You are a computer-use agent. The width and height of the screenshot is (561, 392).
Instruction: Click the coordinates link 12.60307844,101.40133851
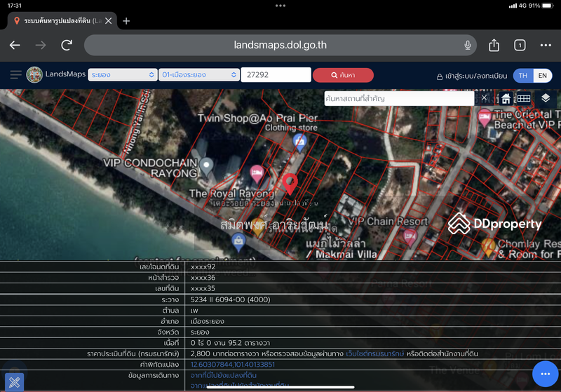[233, 365]
